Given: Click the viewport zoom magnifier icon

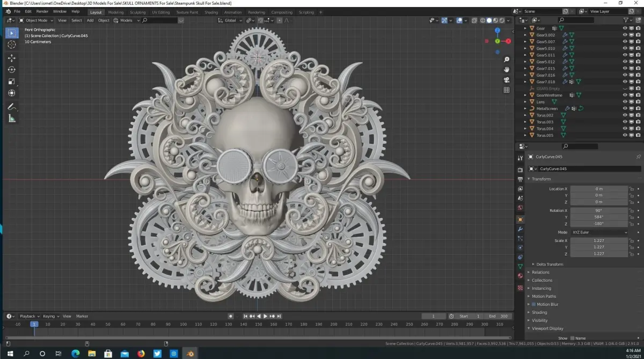Looking at the screenshot, I should click(507, 60).
